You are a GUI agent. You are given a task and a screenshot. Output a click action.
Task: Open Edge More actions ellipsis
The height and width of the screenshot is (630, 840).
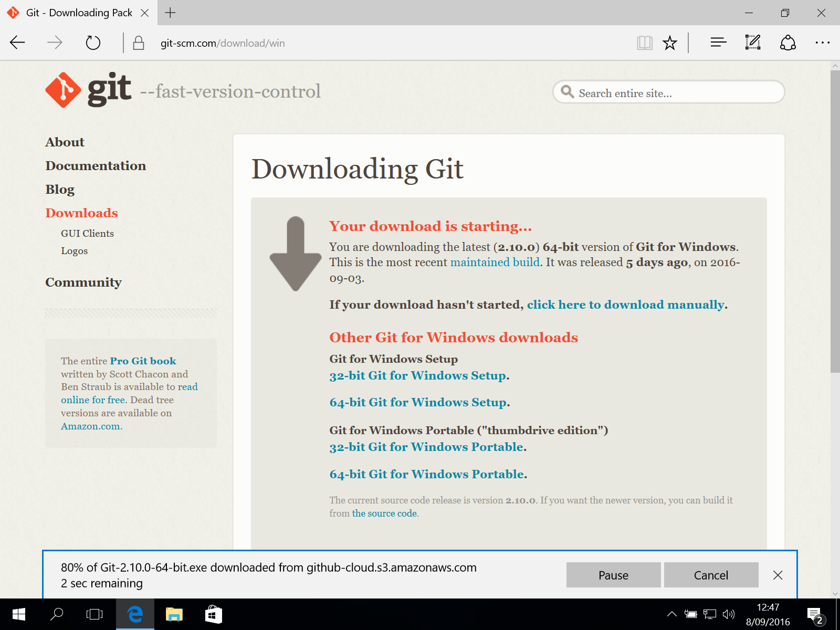[823, 43]
